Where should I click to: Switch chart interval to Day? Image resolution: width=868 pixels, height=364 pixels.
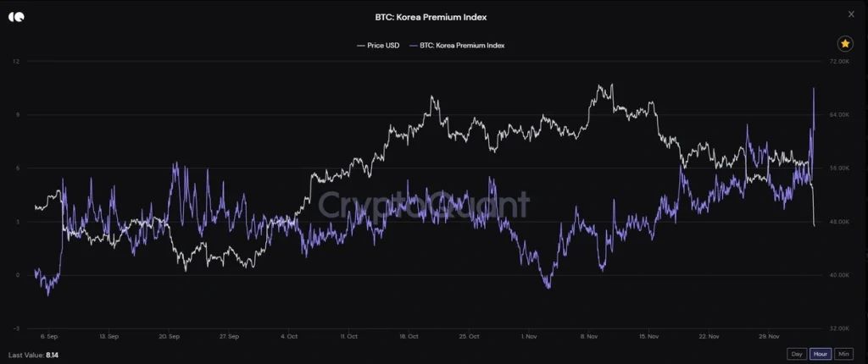click(x=796, y=354)
